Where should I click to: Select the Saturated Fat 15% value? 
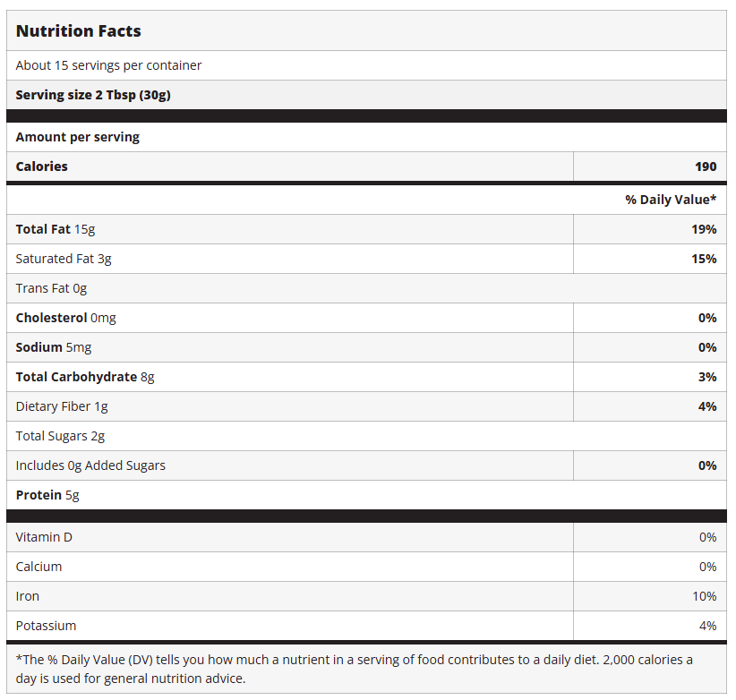[704, 259]
